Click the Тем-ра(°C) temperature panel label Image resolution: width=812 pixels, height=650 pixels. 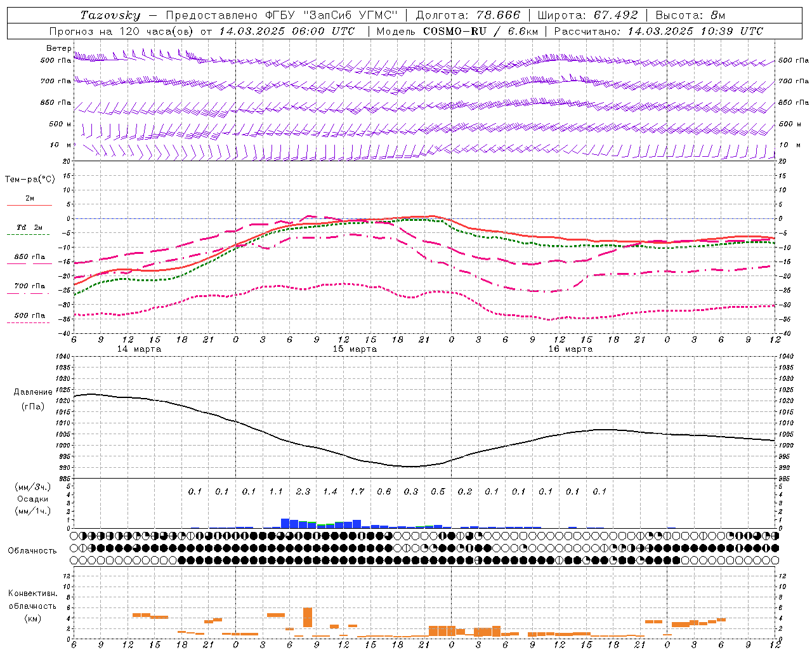[30, 180]
